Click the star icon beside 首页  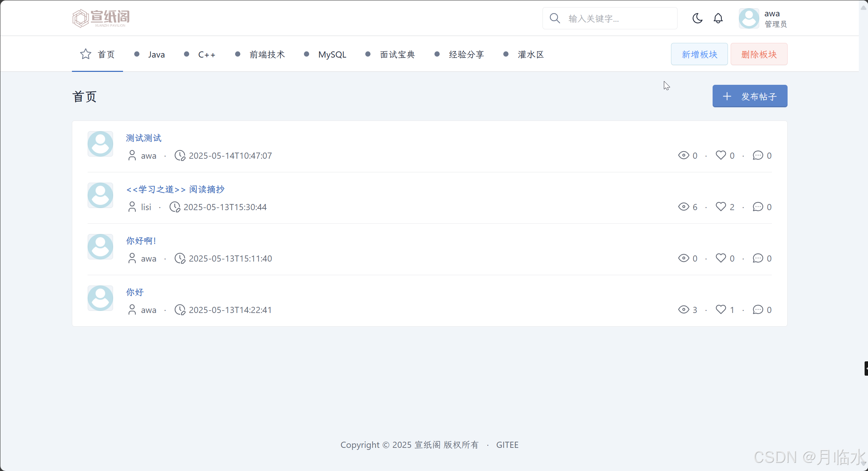[x=86, y=54]
